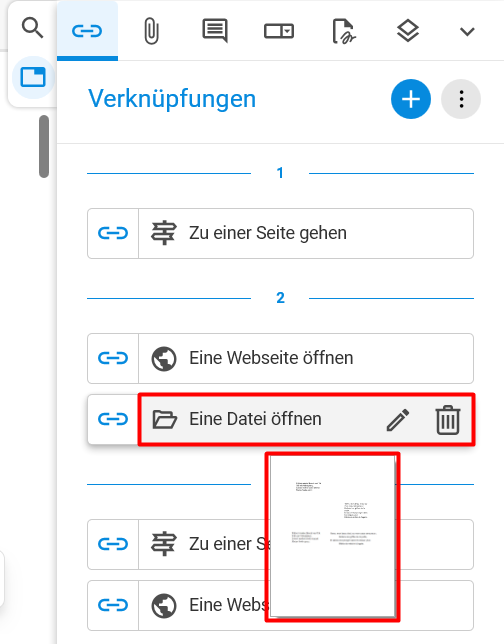
Task: Click the document page preview thumbnail
Action: (333, 537)
